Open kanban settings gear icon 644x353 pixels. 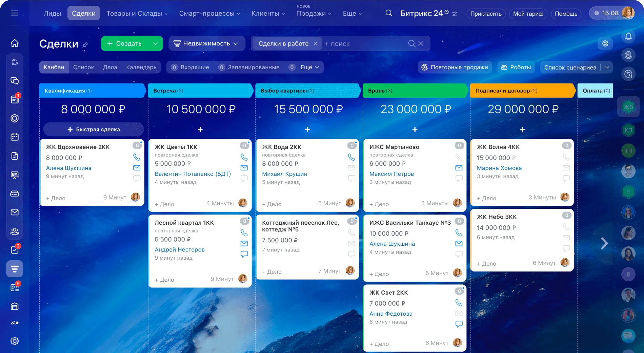(x=605, y=43)
